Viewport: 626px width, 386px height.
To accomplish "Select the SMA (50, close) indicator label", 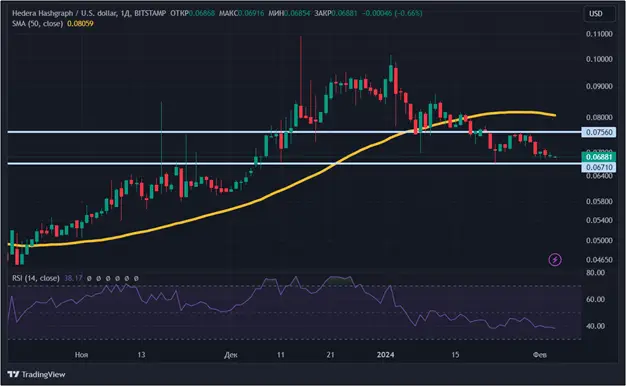I will point(38,24).
